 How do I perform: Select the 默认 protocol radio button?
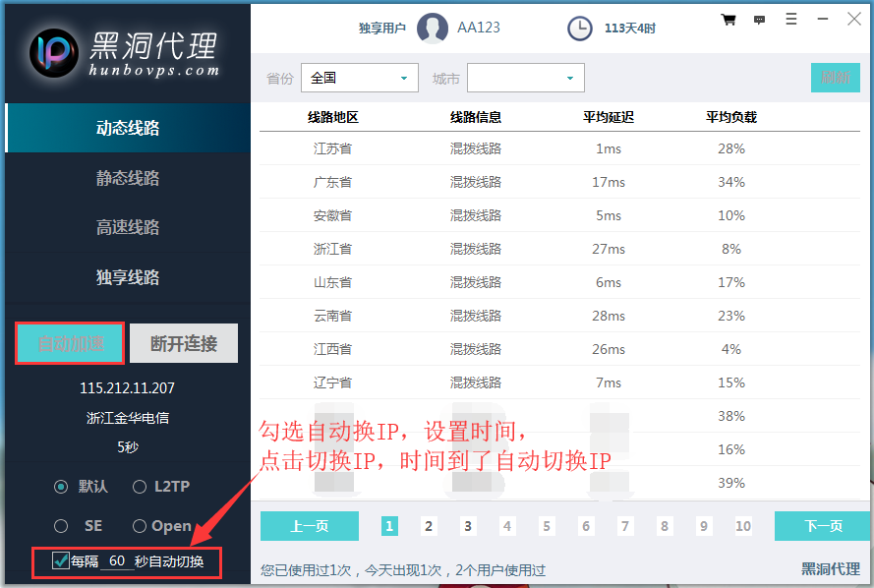coord(61,486)
